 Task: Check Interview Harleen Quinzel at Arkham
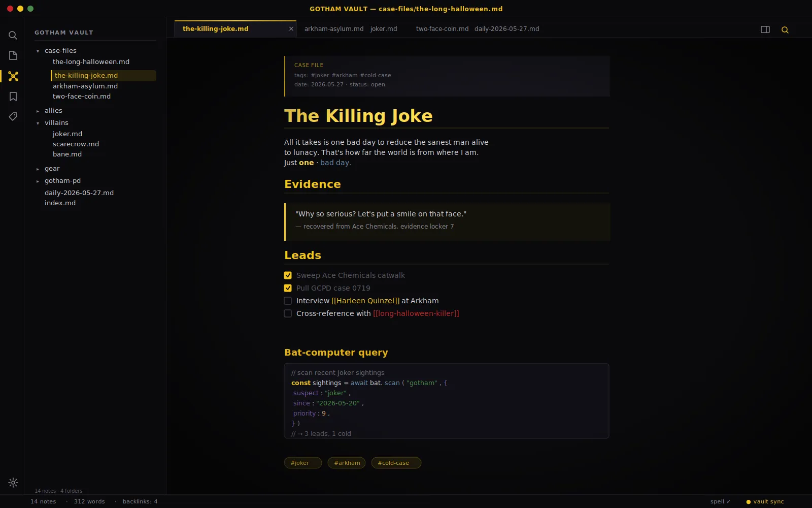pyautogui.click(x=288, y=301)
